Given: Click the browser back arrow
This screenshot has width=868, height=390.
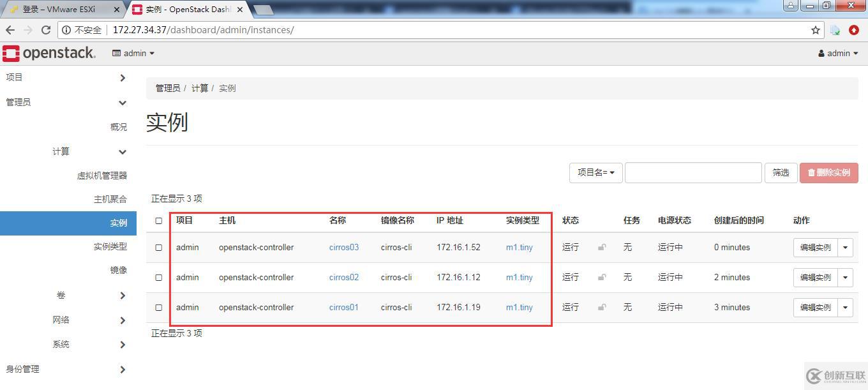Looking at the screenshot, I should (x=10, y=29).
